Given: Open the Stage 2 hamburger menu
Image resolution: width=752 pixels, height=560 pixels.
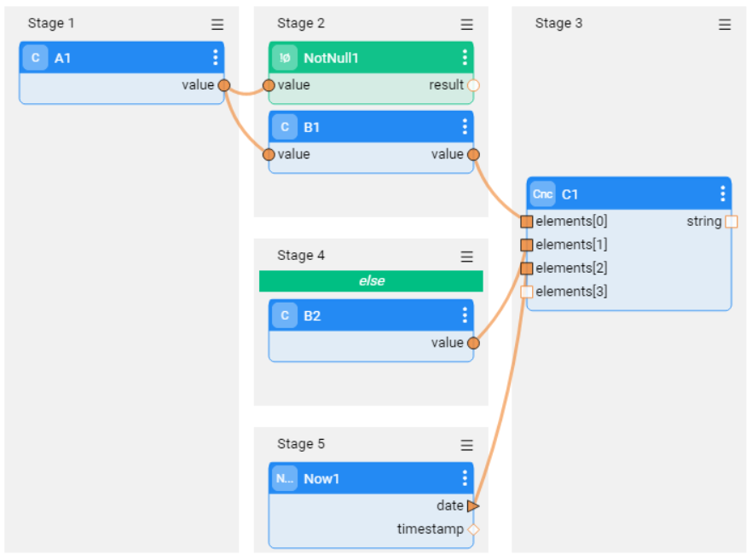Looking at the screenshot, I should tap(466, 25).
